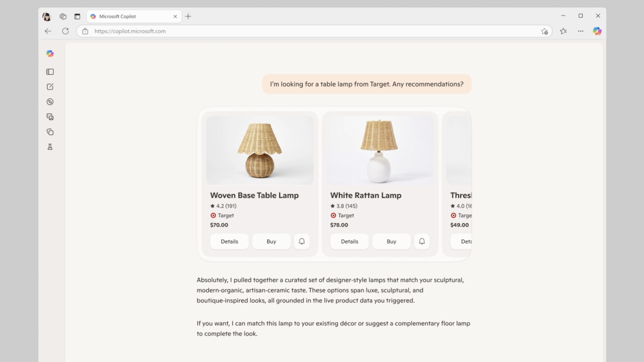Open the pages stack icon in sidebar
The width and height of the screenshot is (644, 362).
click(50, 132)
